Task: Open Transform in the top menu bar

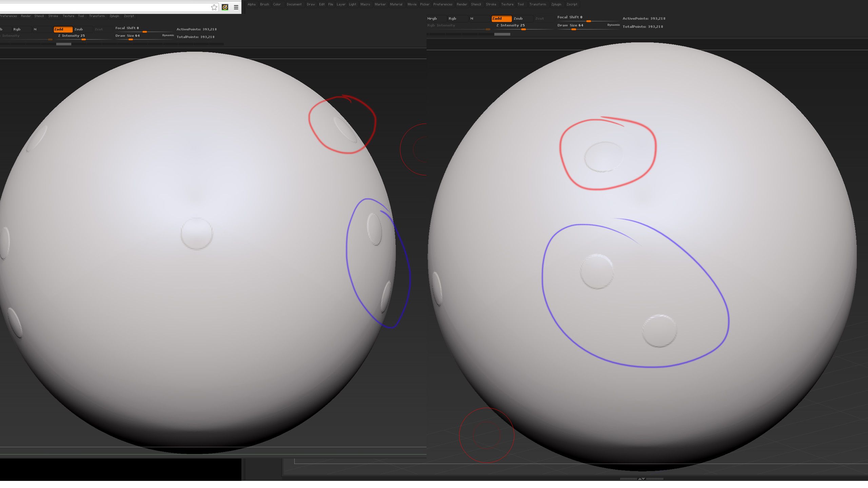Action: pyautogui.click(x=538, y=4)
